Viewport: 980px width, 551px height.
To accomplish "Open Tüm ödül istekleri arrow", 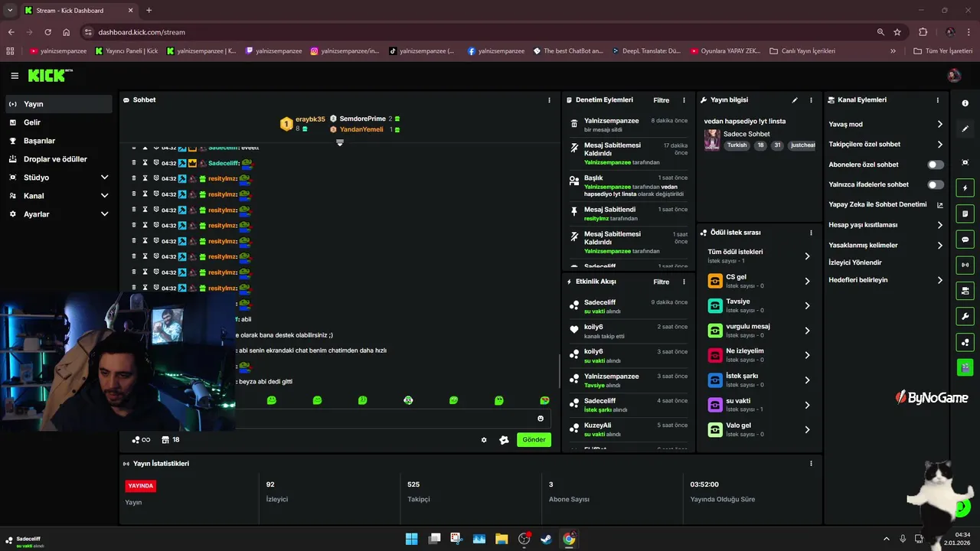I will click(x=807, y=256).
